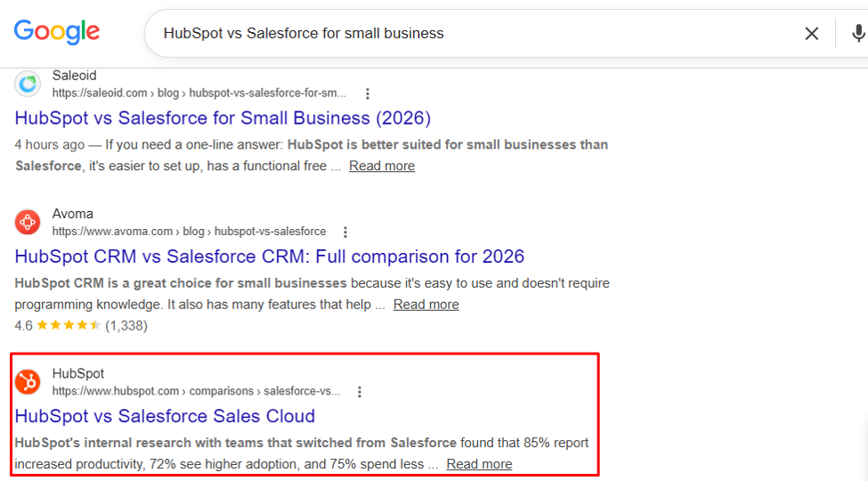Open the Saleoid result options menu
Screen dimensions: 868x481
(368, 94)
